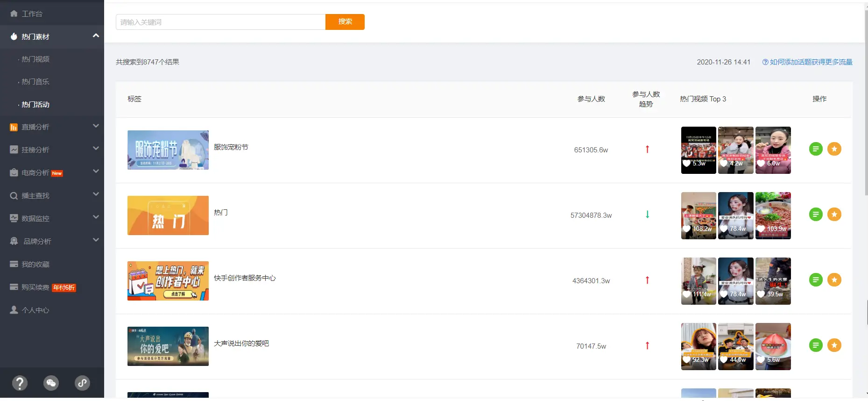Expand the 播主查找 sidebar menu
The image size is (868, 401).
pyautogui.click(x=52, y=195)
